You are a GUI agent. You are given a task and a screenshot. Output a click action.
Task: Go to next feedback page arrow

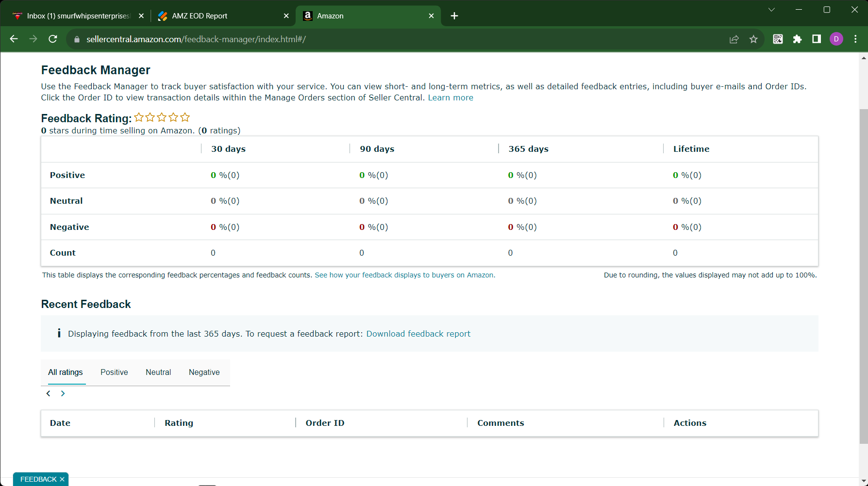[63, 393]
